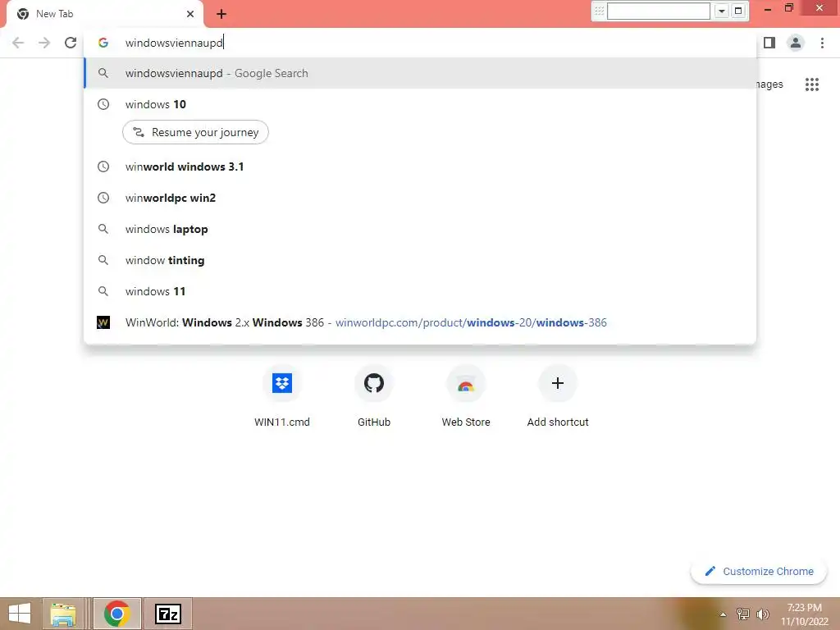Open a new tab with plus button
Viewport: 840px width, 630px height.
(x=221, y=15)
